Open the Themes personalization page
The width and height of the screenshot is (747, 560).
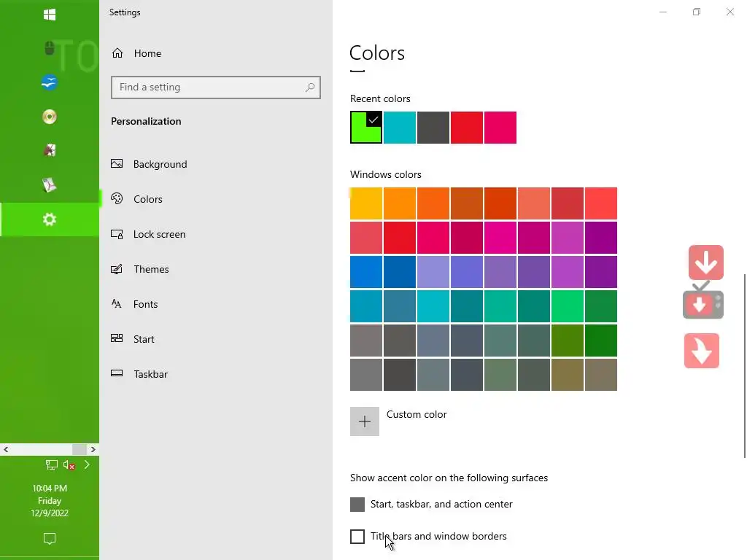tap(151, 269)
